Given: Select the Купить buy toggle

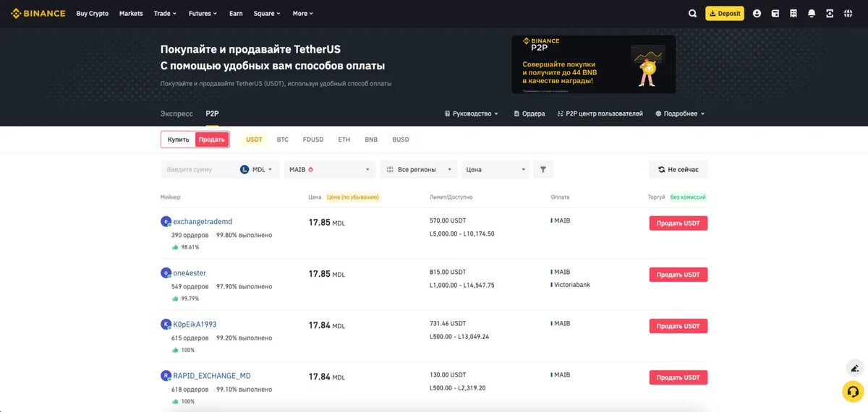Looking at the screenshot, I should tap(179, 140).
